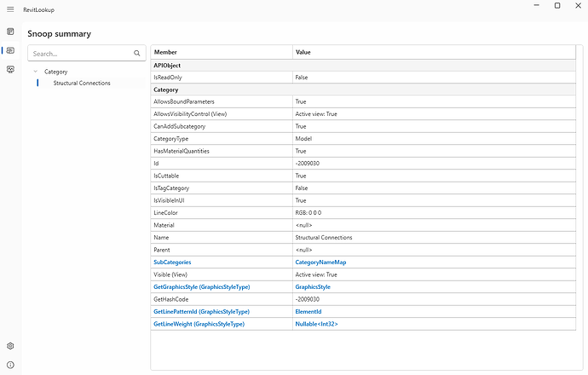Select the LineColor member cell

coord(222,212)
